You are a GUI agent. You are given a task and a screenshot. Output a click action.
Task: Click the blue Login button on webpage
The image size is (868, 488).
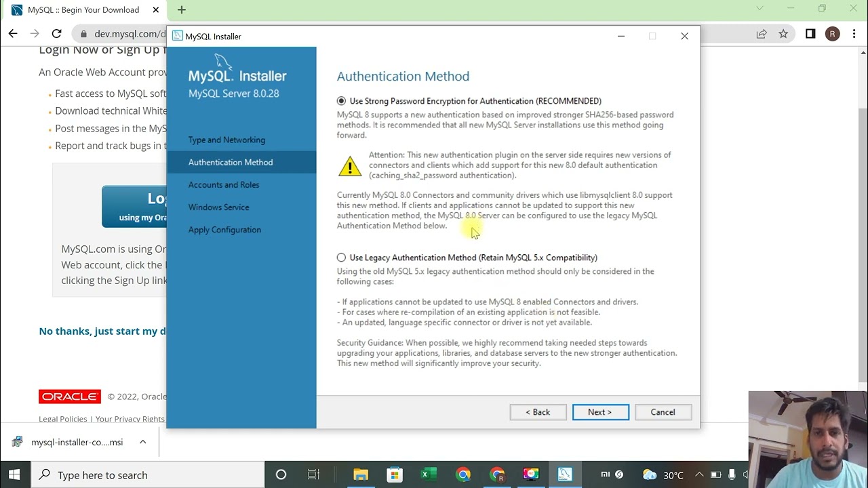click(x=134, y=207)
